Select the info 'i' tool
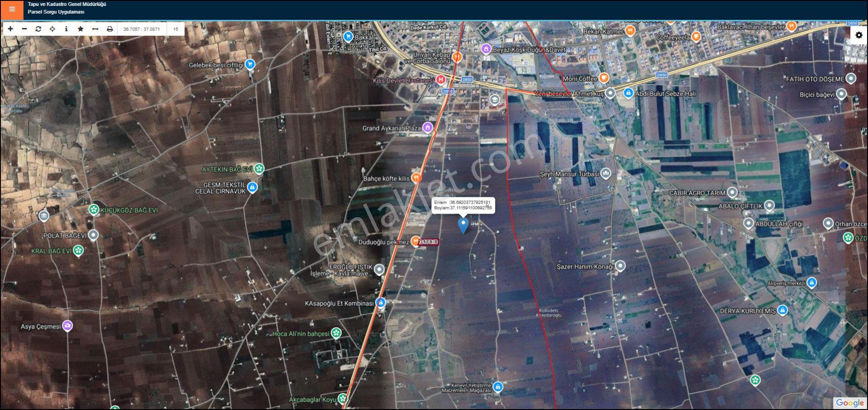The image size is (868, 410). coord(66,29)
